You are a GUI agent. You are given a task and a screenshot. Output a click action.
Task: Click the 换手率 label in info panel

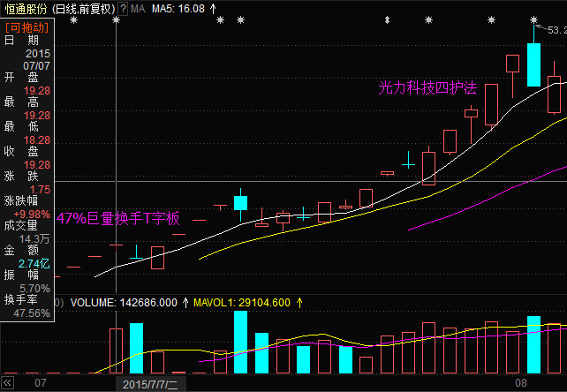point(21,299)
